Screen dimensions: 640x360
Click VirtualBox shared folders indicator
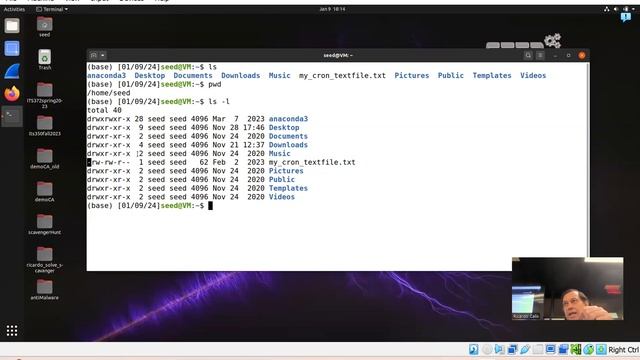[x=538, y=349]
